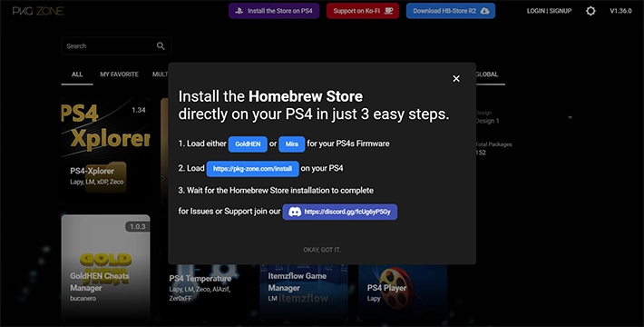Close the Homebrew Store install dialog
644x327 pixels.
[456, 78]
